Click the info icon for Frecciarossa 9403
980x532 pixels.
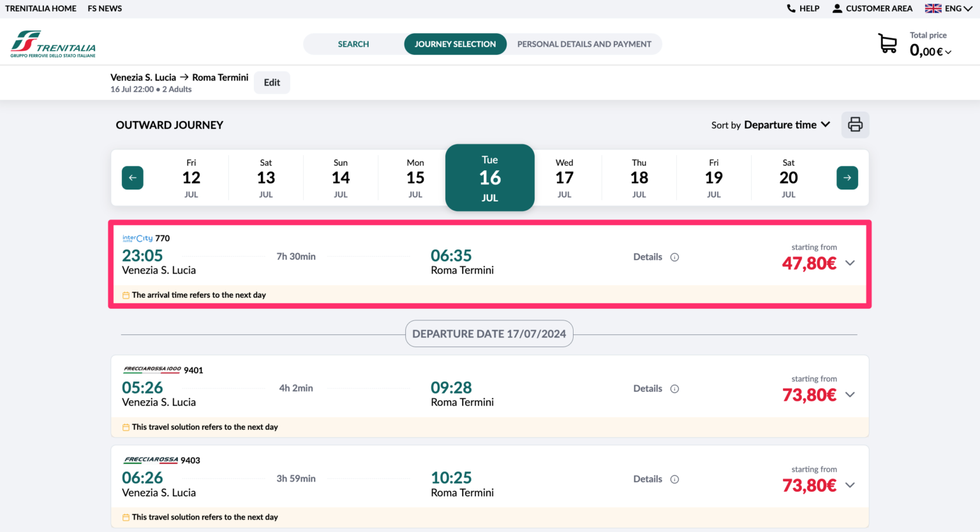[674, 479]
